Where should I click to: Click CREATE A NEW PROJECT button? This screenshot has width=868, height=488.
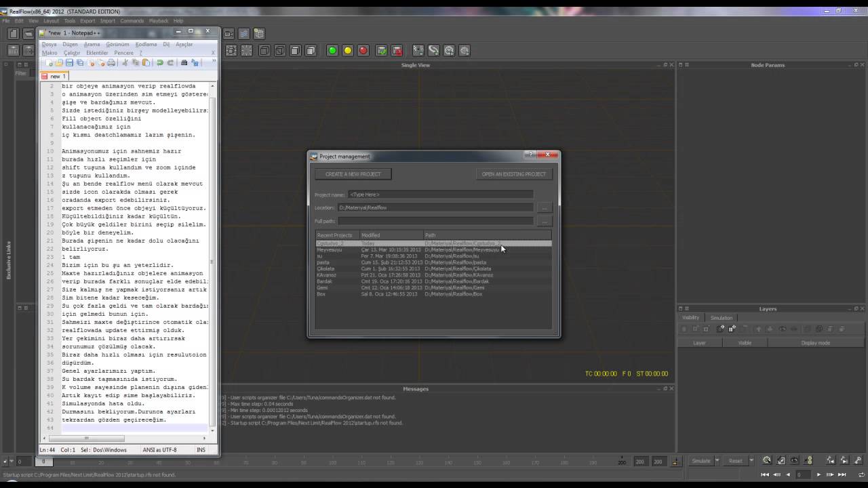coord(353,174)
